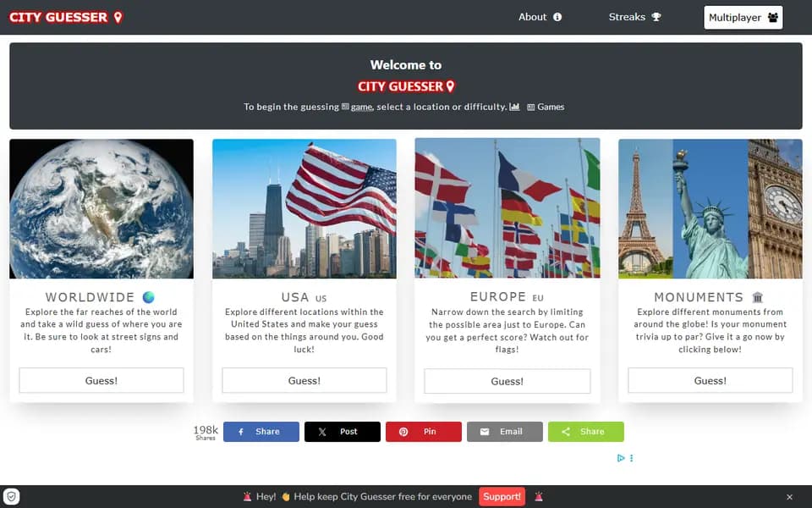Click the clapping hands emoji in banner
Image resolution: width=812 pixels, height=508 pixels.
tap(285, 497)
